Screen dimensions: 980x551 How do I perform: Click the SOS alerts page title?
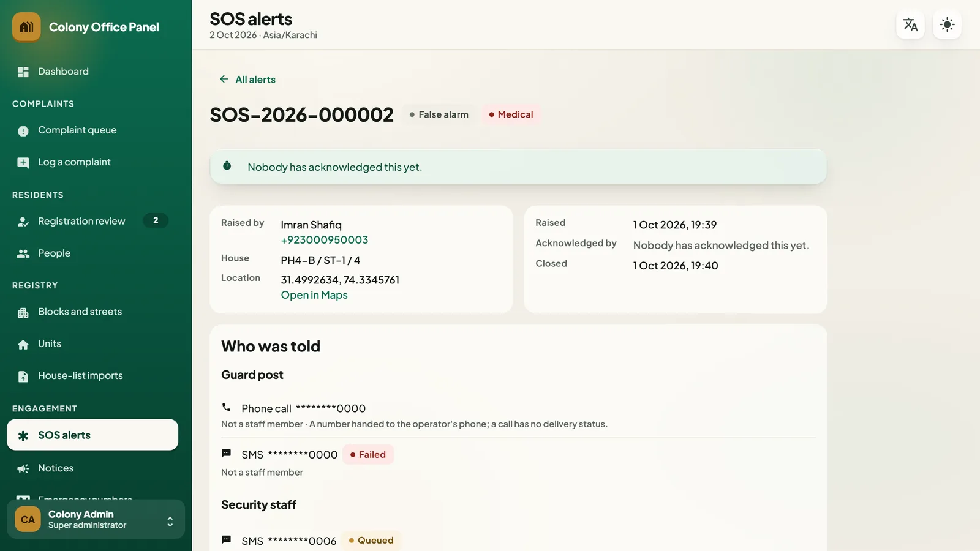(251, 19)
